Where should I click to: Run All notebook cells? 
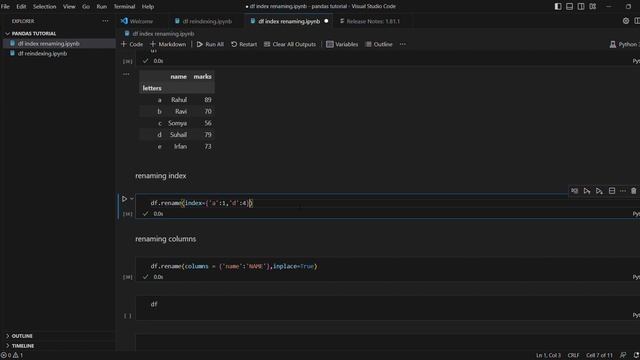click(x=210, y=44)
